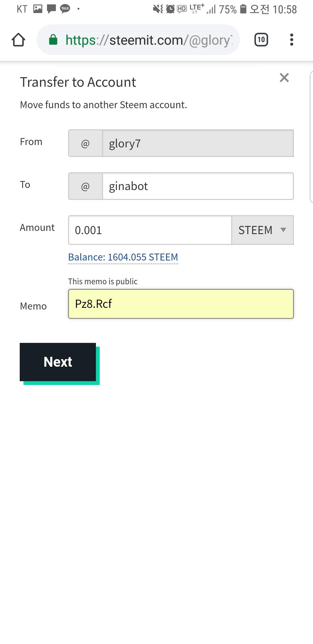
Task: Tap the green padlock security icon
Action: pyautogui.click(x=53, y=40)
